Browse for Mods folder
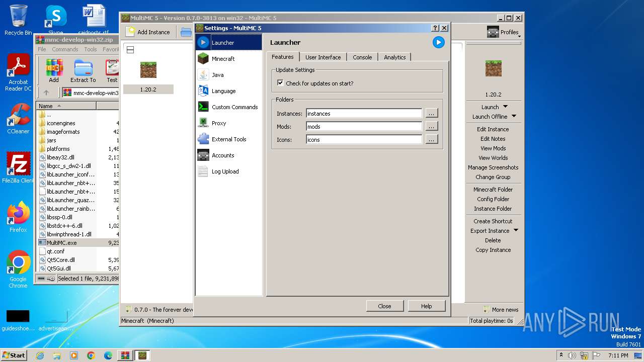 coord(432,126)
